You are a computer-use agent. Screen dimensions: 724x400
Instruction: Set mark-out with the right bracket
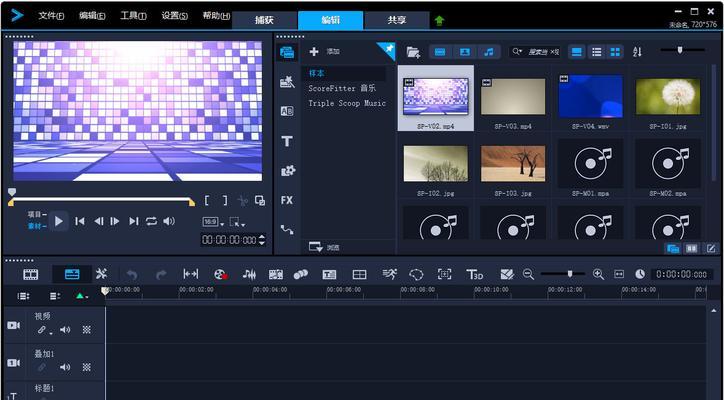pos(225,200)
